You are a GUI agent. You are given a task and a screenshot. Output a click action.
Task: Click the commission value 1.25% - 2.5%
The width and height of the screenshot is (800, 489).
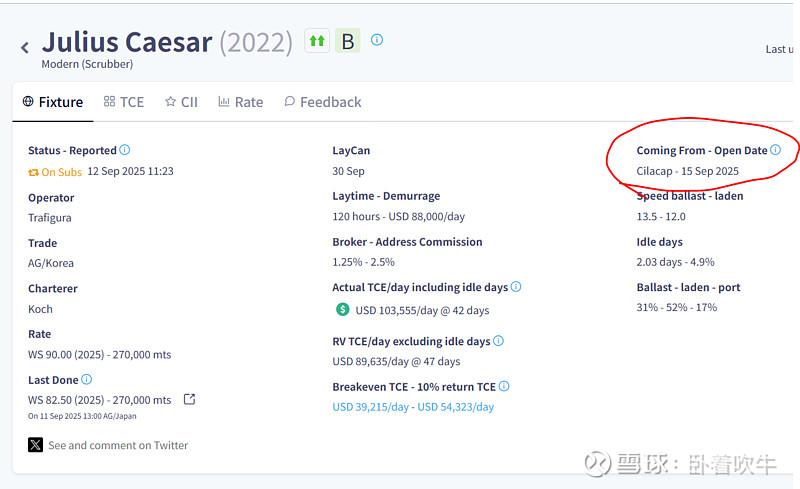(x=363, y=262)
